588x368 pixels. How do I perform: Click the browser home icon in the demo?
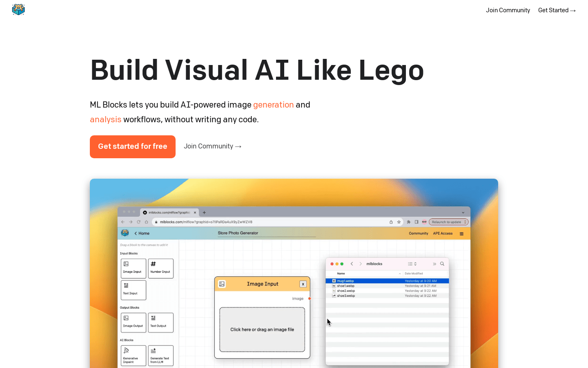pos(146,222)
